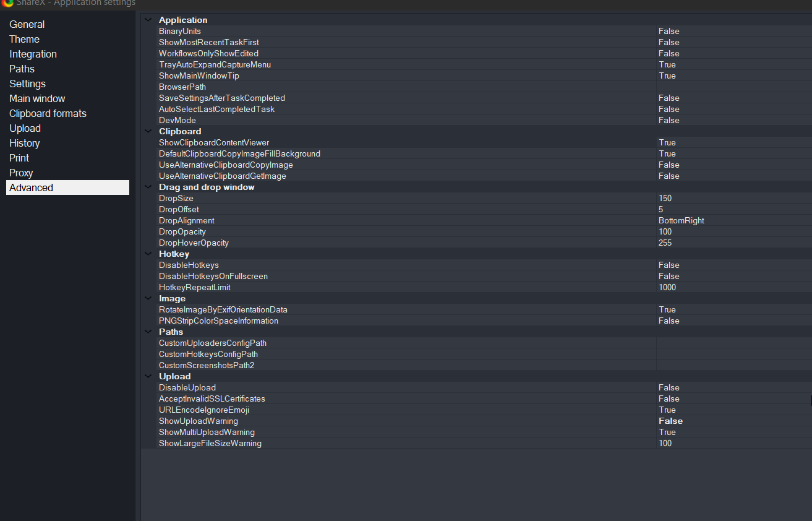The width and height of the screenshot is (812, 521).
Task: Open Clipboard formats in sidebar
Action: coord(48,114)
